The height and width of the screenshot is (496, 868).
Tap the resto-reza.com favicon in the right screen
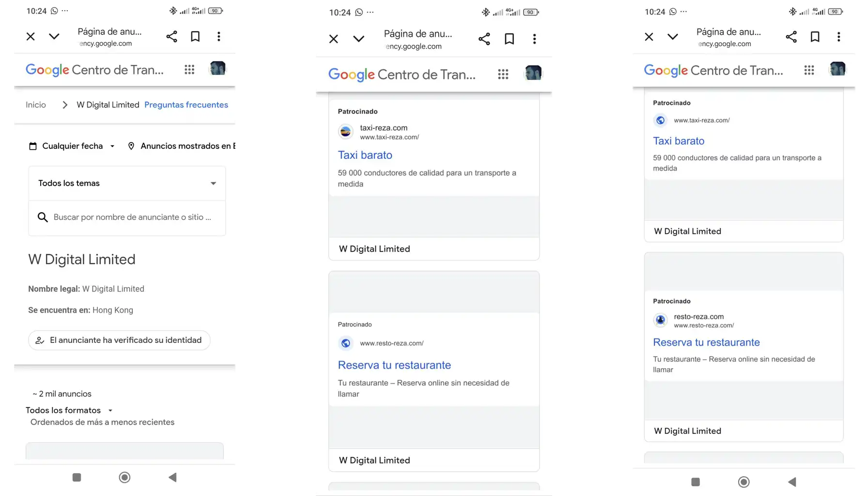click(x=660, y=320)
